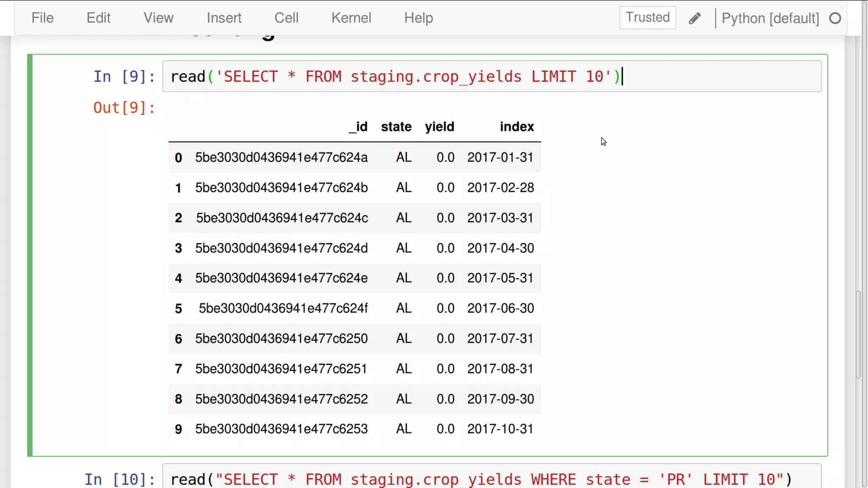Open the View menu
Screen dimensions: 868x488
point(158,18)
